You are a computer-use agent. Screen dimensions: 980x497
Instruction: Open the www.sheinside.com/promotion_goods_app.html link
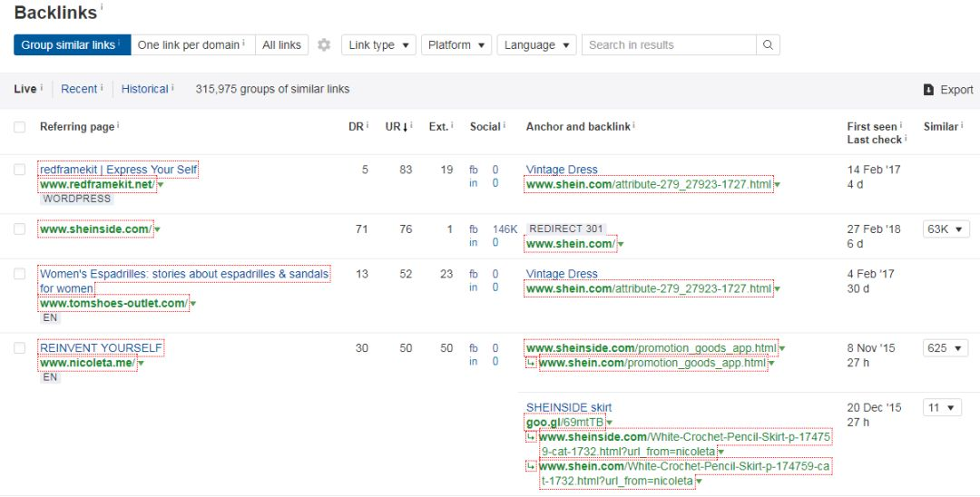click(x=652, y=347)
